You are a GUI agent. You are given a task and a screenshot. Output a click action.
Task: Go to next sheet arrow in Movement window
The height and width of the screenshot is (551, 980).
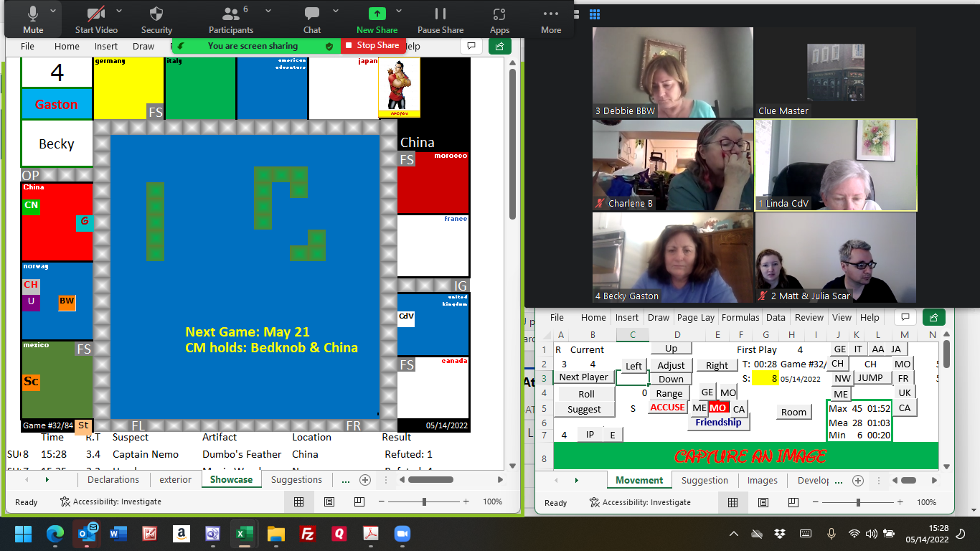click(576, 480)
